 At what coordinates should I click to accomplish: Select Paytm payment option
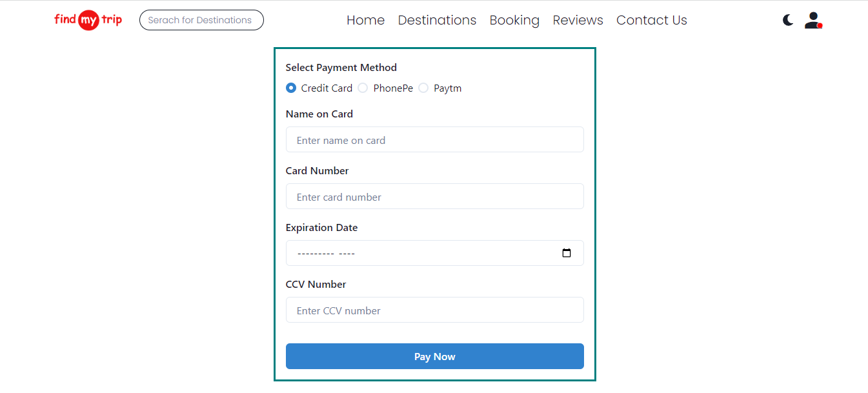[423, 88]
